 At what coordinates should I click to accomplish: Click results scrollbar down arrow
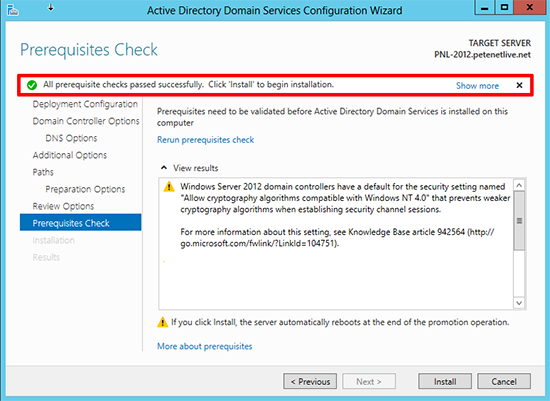(x=519, y=303)
